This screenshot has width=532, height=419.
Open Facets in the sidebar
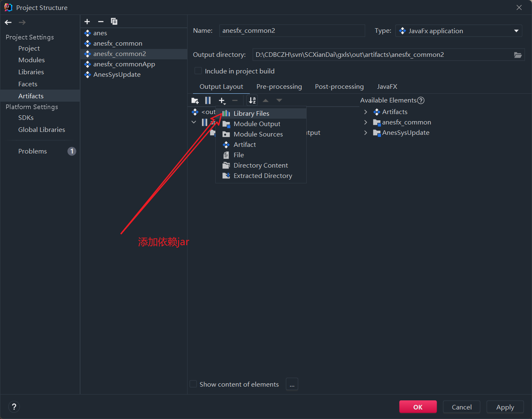click(x=28, y=84)
